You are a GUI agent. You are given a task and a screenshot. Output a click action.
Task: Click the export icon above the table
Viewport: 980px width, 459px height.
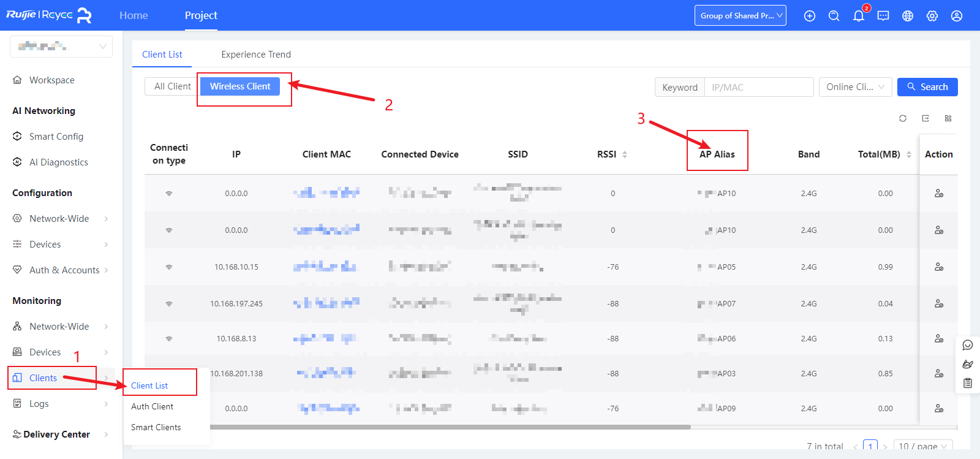tap(925, 118)
